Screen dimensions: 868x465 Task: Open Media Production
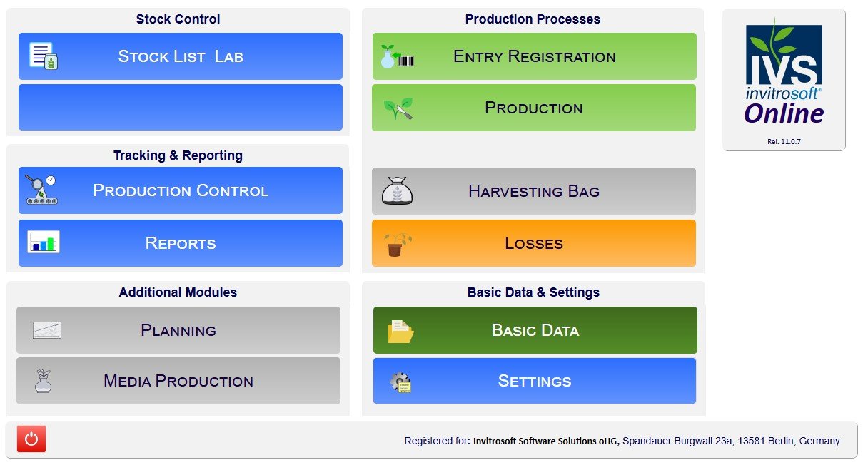[x=178, y=381]
